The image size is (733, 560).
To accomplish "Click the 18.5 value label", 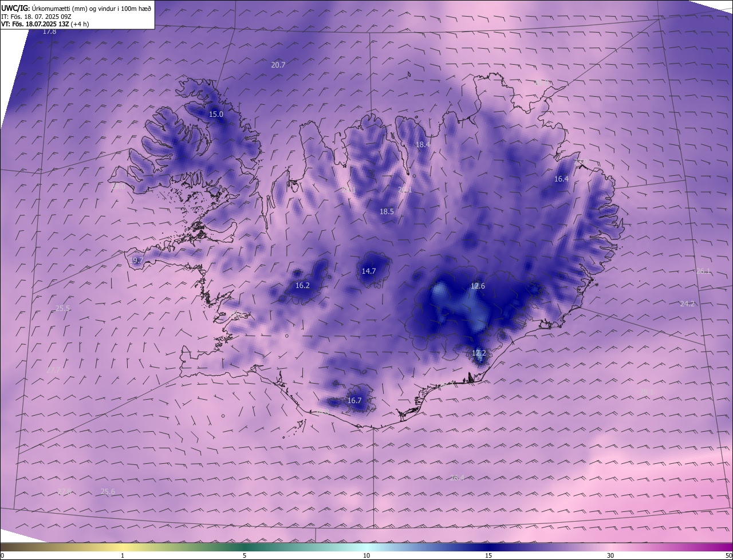I will pos(387,212).
